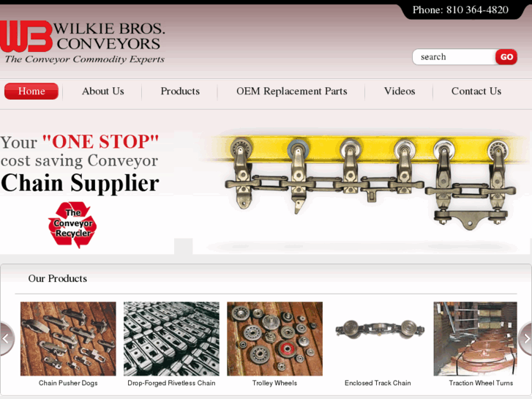
Task: Click the red Conveyor Recycler emblem
Action: (x=72, y=225)
